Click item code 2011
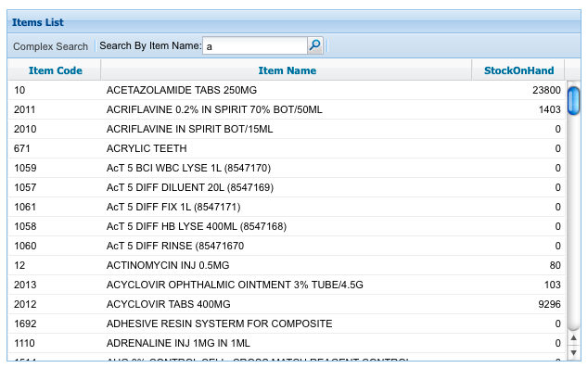 25,109
